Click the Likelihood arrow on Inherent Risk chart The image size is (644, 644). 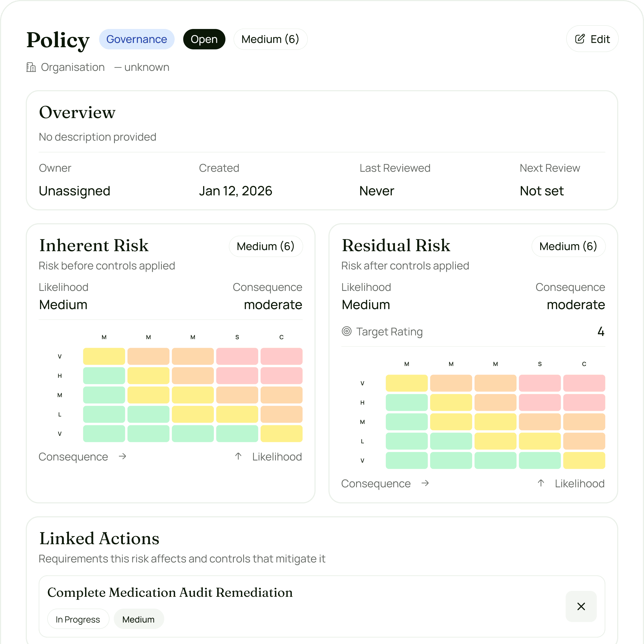pos(238,456)
